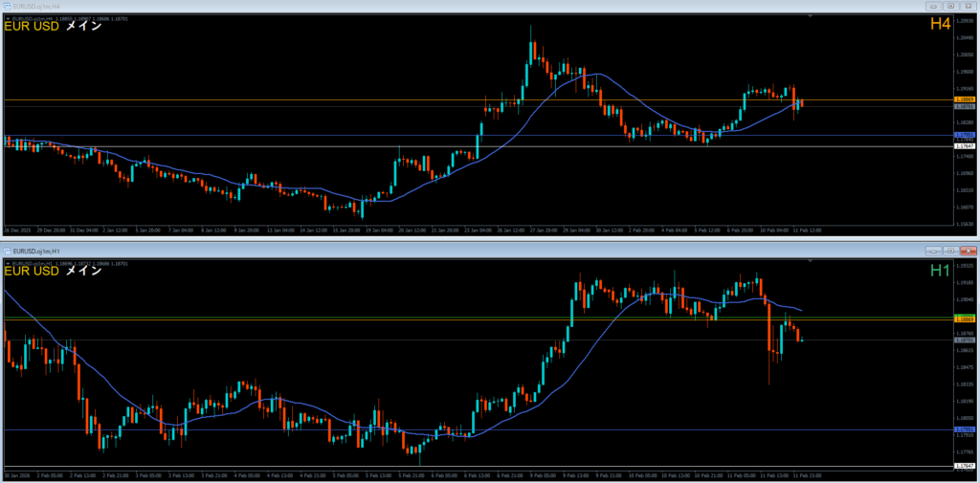Click the 5 Feb 12:00 label on H4 time axis
980x483 pixels.
707,231
